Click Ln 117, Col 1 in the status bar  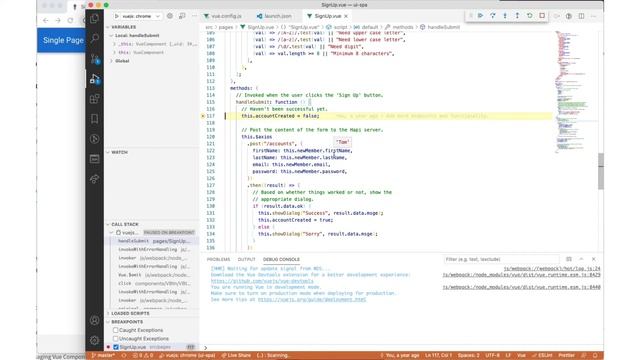click(x=438, y=356)
